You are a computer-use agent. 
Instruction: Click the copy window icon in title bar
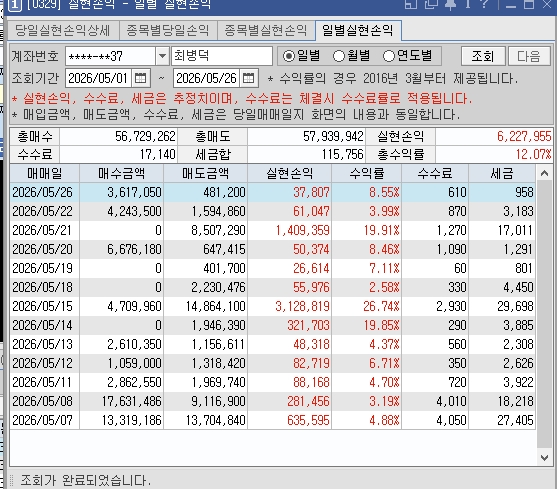(431, 4)
